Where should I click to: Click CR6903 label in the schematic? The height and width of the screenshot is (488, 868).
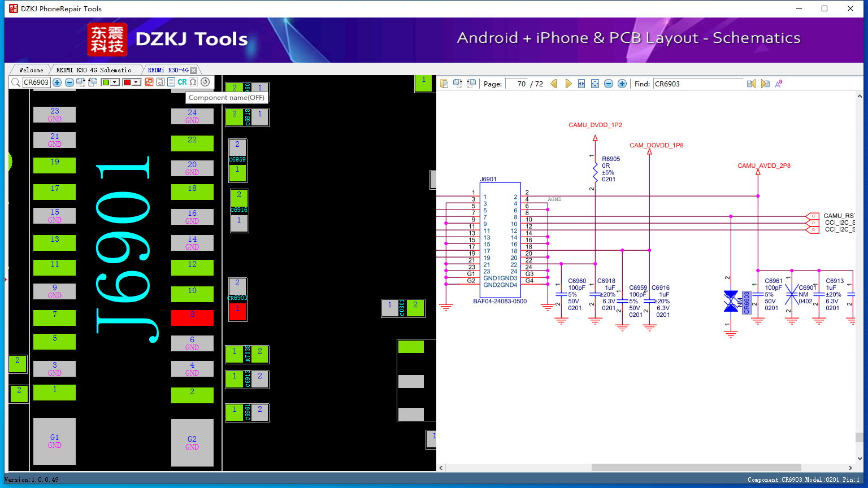[x=747, y=303]
